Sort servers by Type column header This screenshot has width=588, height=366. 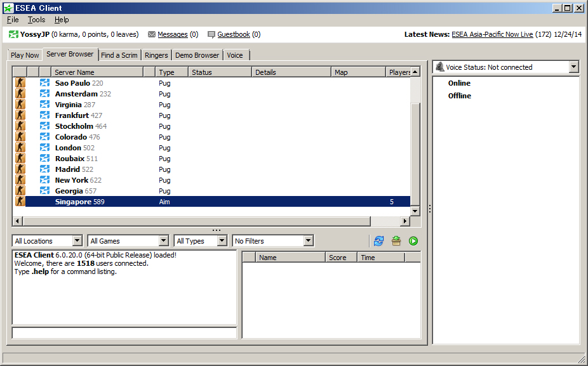171,72
